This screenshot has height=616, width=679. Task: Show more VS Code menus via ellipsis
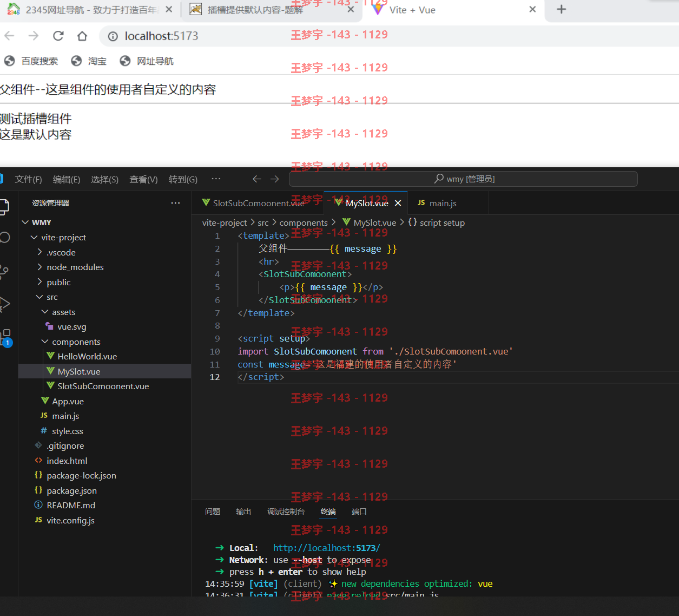point(216,179)
